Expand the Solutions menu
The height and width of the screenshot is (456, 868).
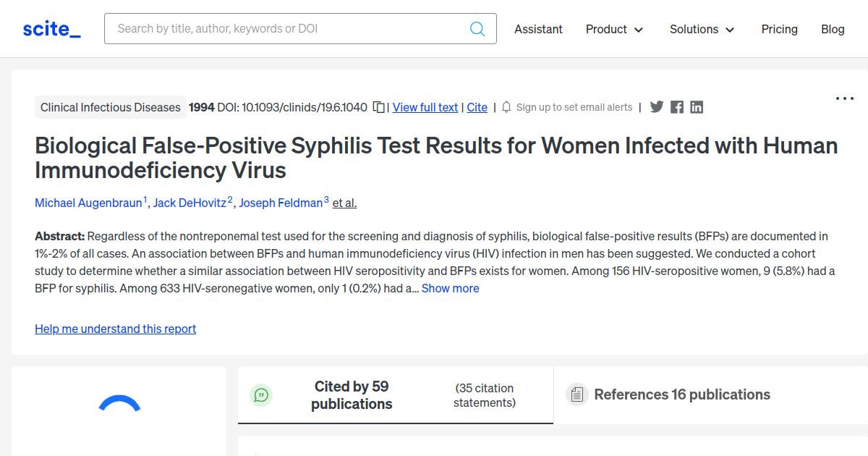coord(702,29)
